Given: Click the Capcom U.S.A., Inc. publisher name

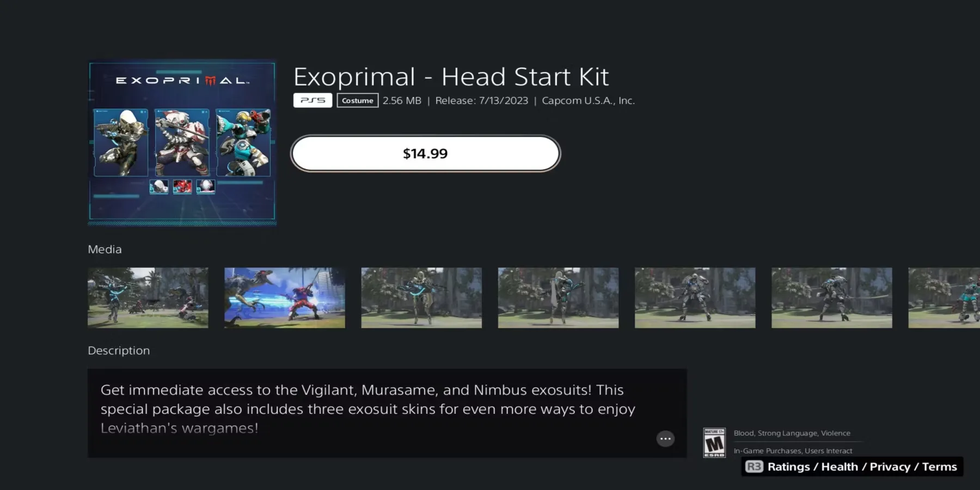Looking at the screenshot, I should click(589, 101).
